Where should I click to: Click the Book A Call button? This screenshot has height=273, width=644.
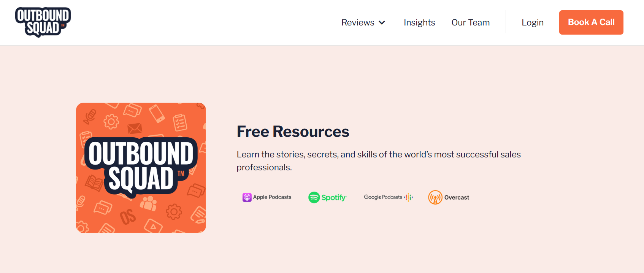591,22
